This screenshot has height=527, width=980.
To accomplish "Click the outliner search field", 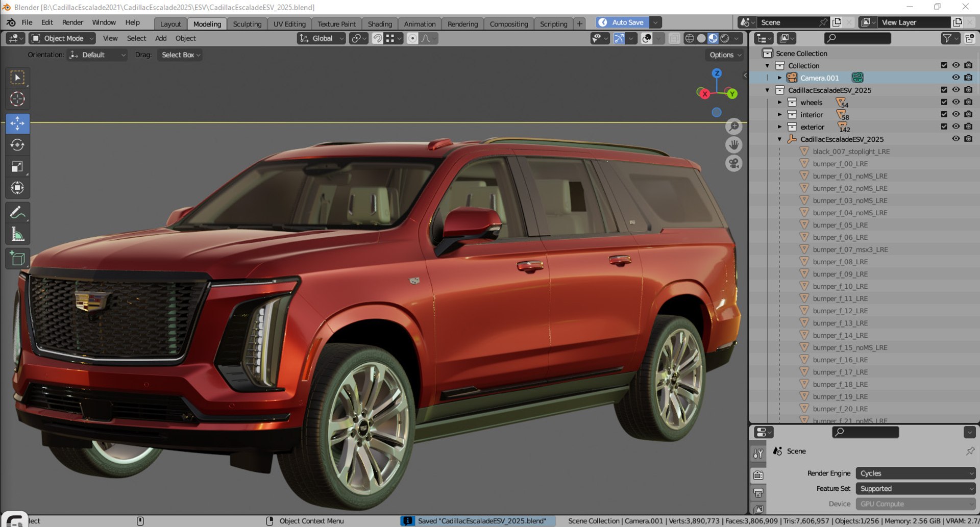I will pyautogui.click(x=857, y=38).
